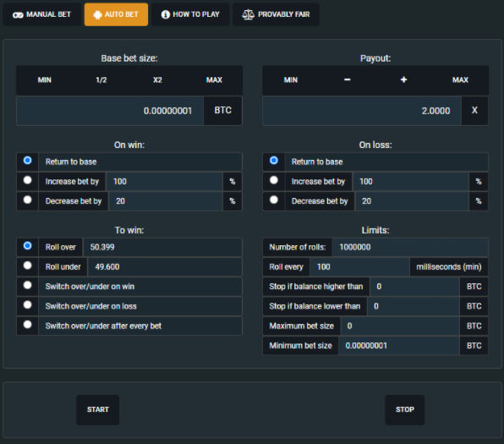The height and width of the screenshot is (444, 504).
Task: Halve the base bet with 1/2
Action: click(101, 79)
